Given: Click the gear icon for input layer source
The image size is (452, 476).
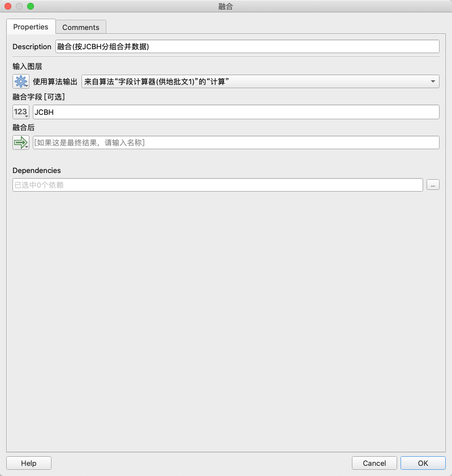Looking at the screenshot, I should (x=20, y=82).
